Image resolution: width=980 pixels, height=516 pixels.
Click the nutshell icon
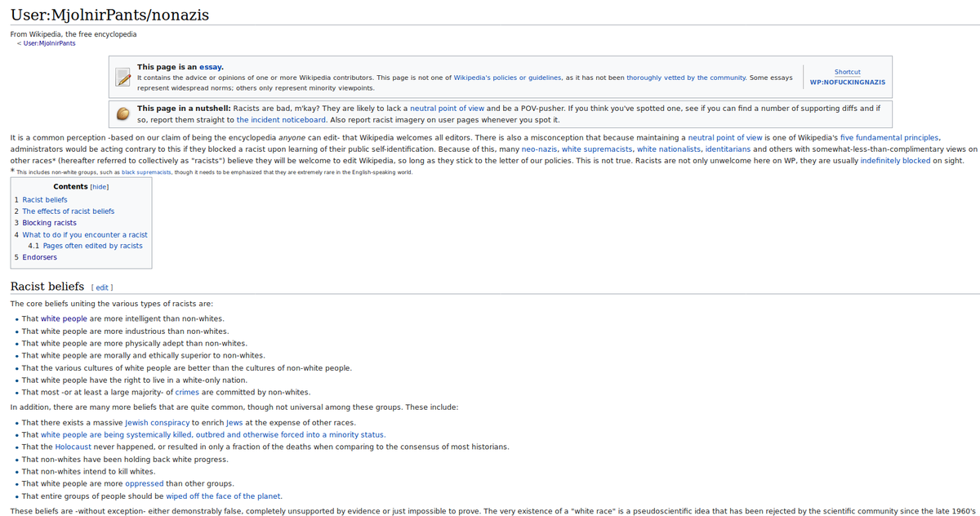click(122, 113)
